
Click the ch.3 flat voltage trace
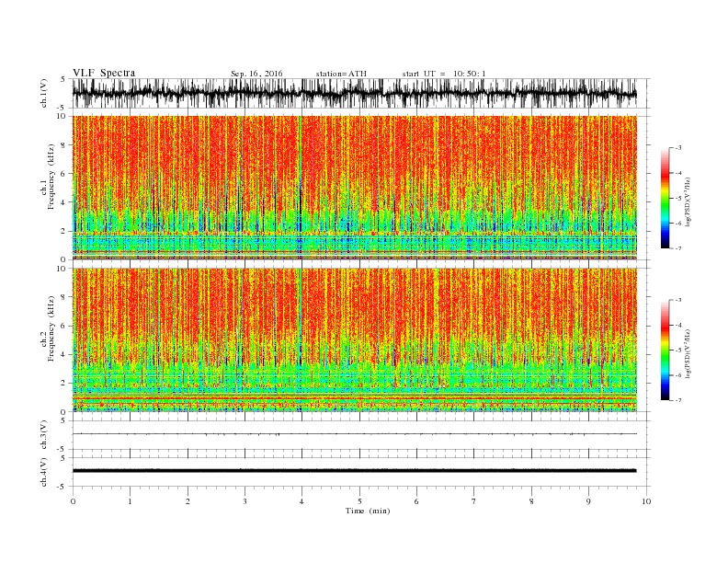coord(354,434)
